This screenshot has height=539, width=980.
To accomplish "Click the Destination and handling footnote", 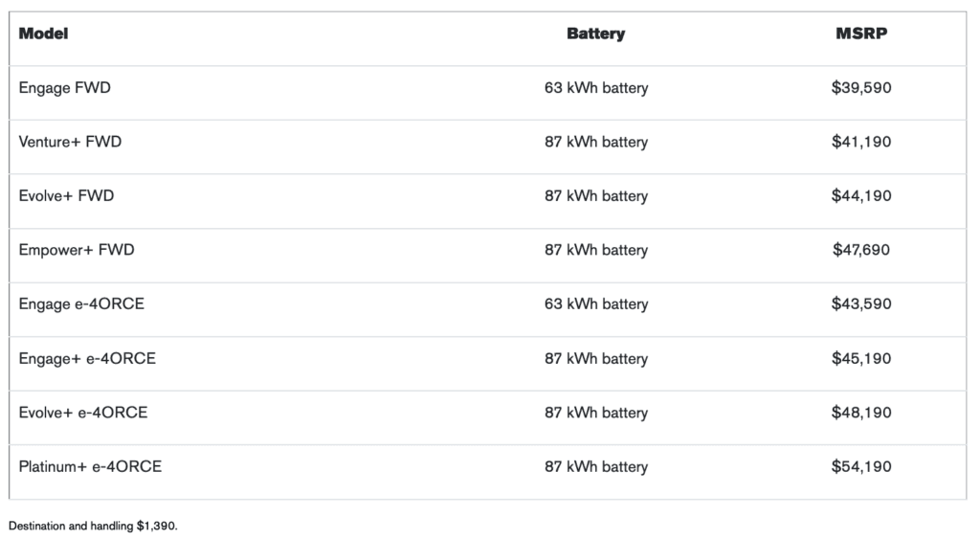I will pos(94,526).
